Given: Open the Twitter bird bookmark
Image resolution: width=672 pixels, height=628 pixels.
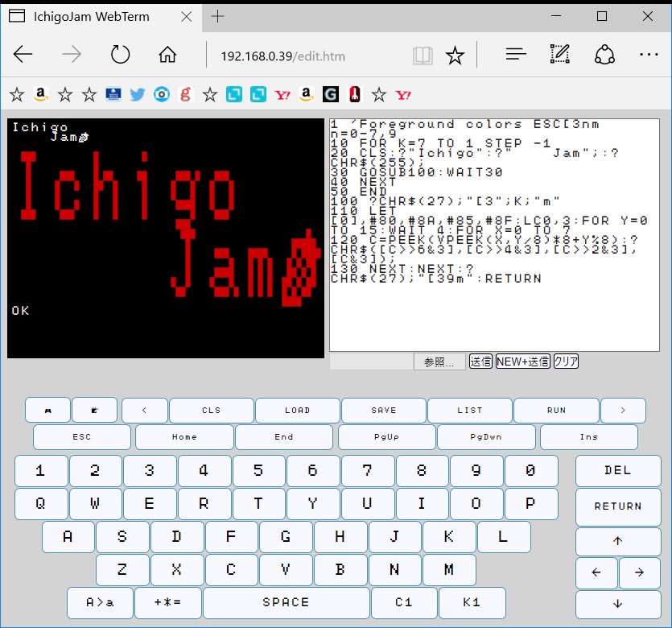Looking at the screenshot, I should tap(138, 94).
